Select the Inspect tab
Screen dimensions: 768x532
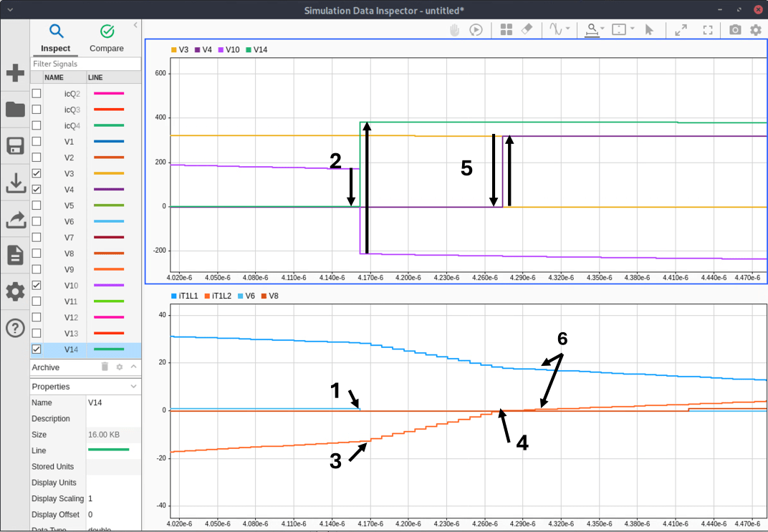tap(56, 38)
